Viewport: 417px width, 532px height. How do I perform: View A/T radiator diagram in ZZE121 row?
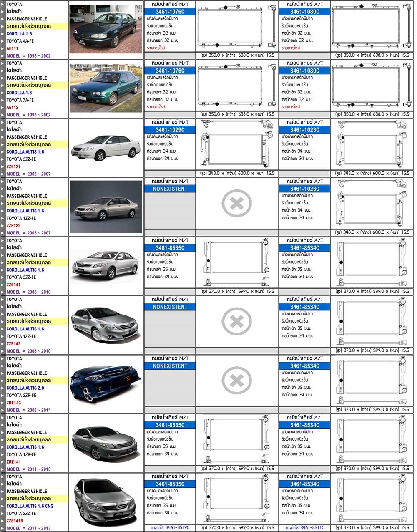point(372,145)
